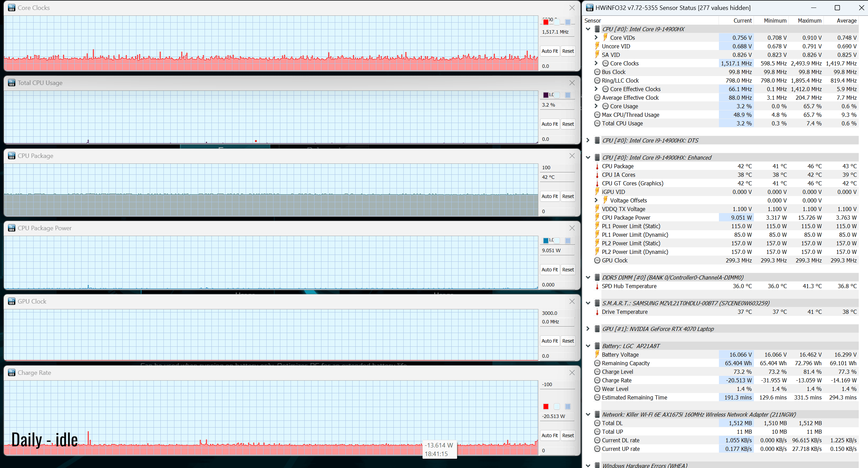Click the HWiNFO icon in CPU Package graph title
This screenshot has width=868, height=468.
(12, 156)
